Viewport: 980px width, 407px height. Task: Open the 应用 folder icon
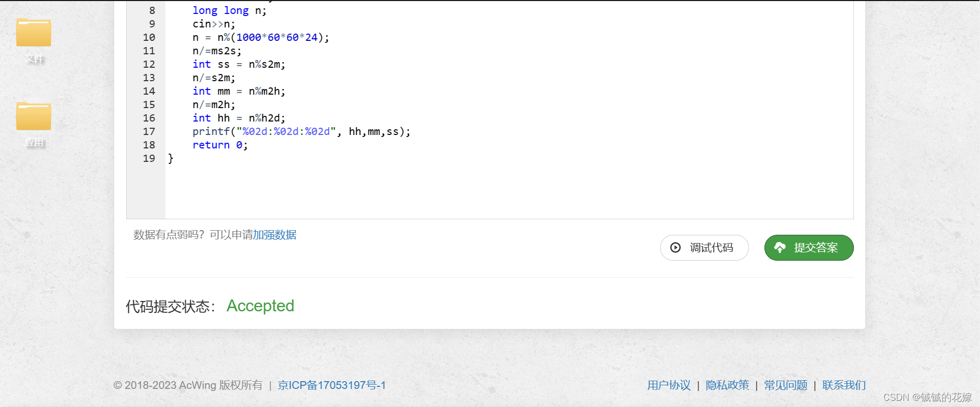(x=34, y=116)
